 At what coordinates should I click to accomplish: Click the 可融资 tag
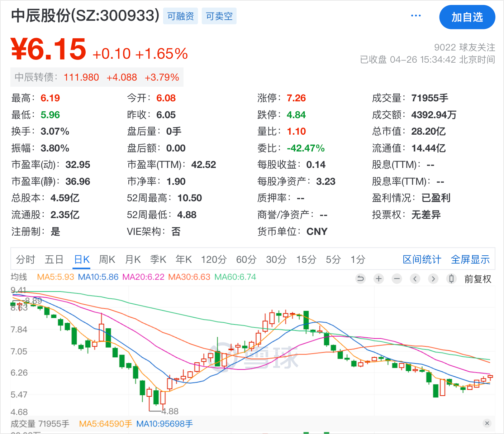click(181, 16)
